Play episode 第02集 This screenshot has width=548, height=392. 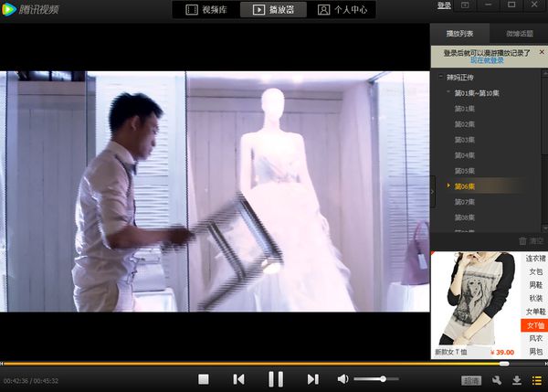click(x=465, y=124)
